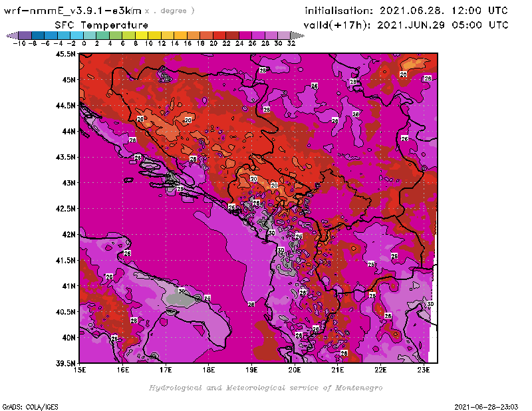532x411 pixels.
Task: Click the colorbar tick label 0
Action: pos(84,43)
